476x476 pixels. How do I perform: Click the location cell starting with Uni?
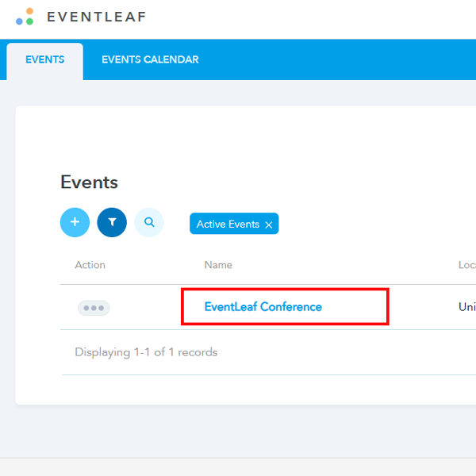[466, 307]
